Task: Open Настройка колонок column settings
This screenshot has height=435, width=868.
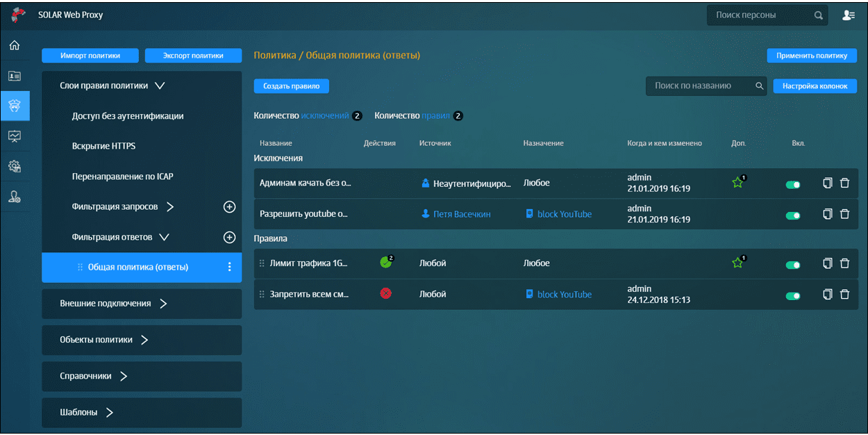Action: [x=815, y=86]
